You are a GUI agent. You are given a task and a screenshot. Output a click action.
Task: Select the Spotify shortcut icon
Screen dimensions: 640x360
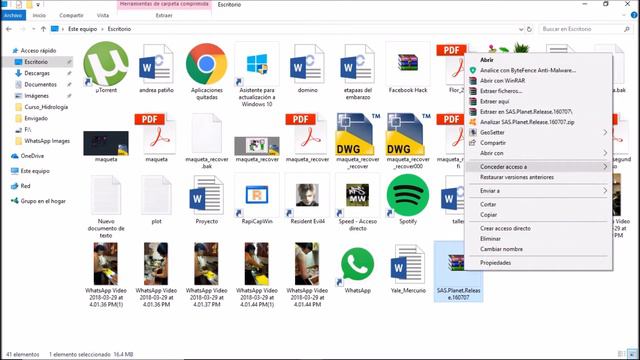click(x=408, y=195)
